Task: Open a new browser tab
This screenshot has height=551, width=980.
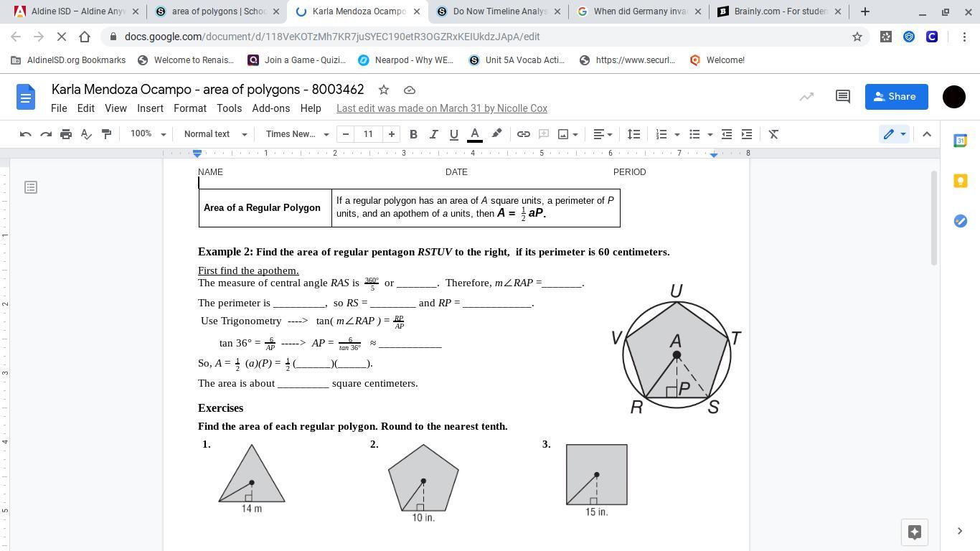Action: (x=865, y=11)
